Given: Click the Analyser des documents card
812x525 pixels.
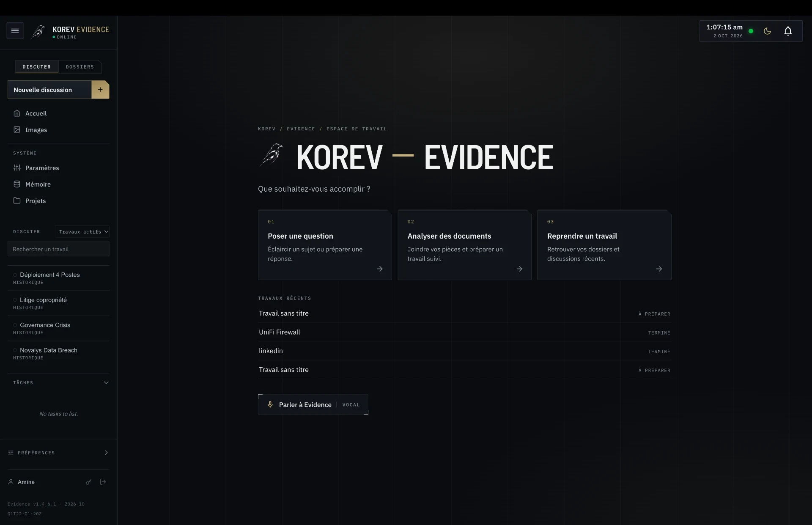Looking at the screenshot, I should (x=464, y=245).
